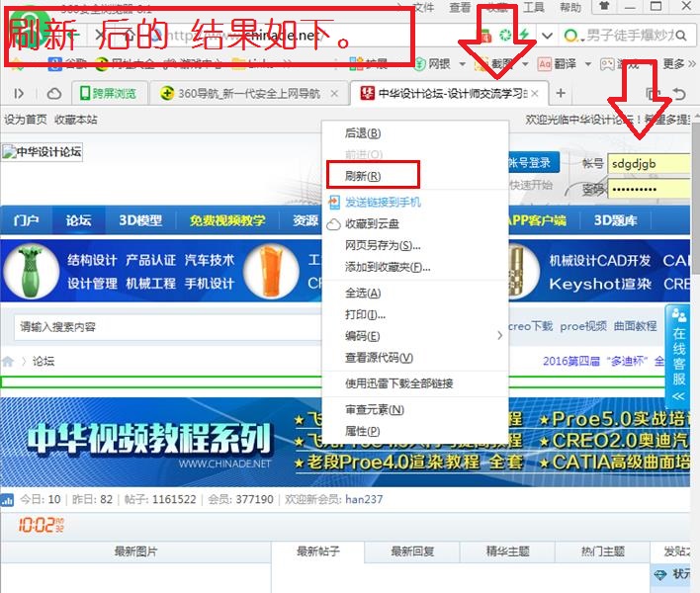Collapse the 在线客服 side panel arrows
Viewport: 700px width, 593px height.
click(x=678, y=396)
